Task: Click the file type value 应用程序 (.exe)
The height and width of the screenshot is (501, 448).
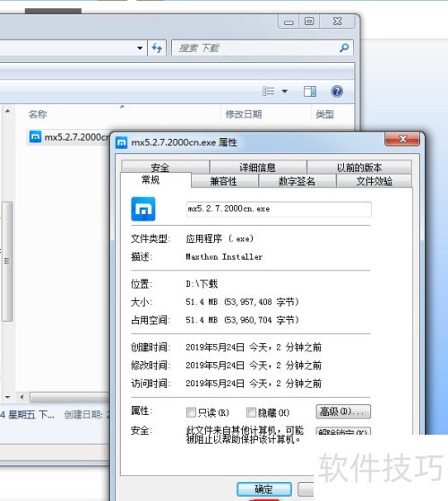Action: [x=220, y=238]
